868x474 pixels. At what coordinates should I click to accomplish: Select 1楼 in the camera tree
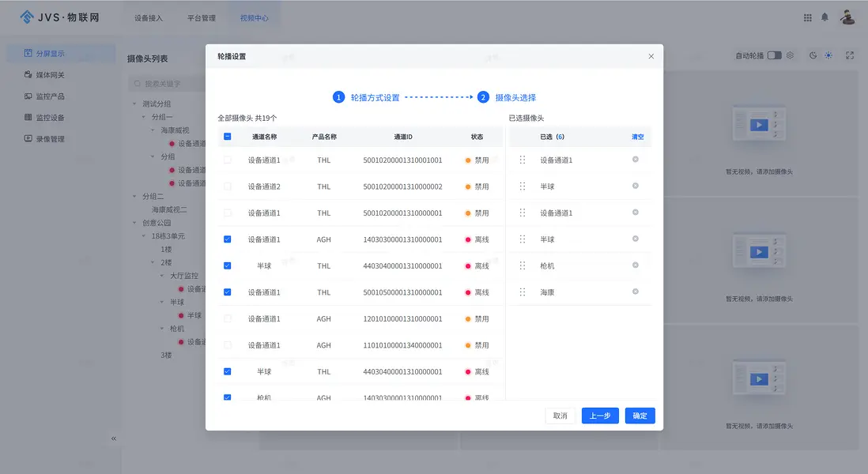click(166, 250)
